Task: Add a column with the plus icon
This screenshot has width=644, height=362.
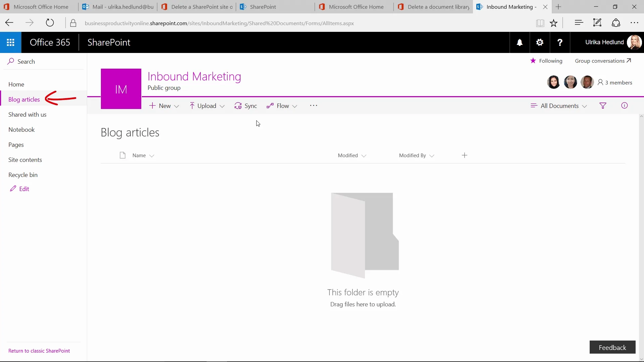Action: click(465, 155)
